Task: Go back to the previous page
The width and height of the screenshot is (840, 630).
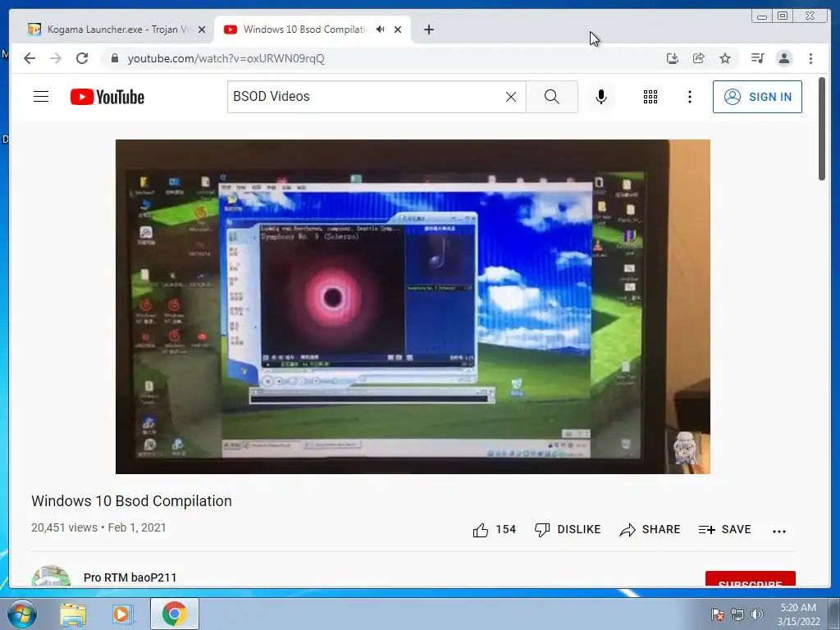Action: (x=30, y=58)
